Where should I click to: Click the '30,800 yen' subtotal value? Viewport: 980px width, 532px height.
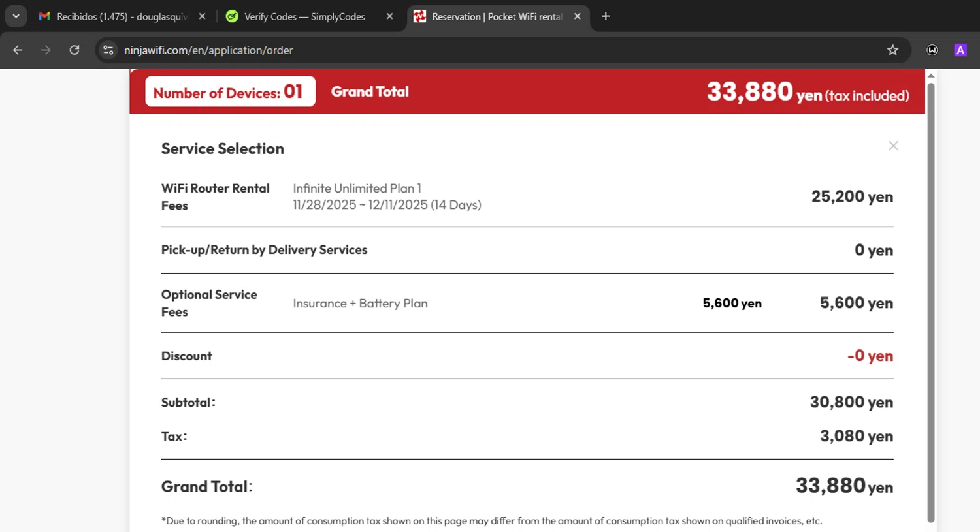851,402
